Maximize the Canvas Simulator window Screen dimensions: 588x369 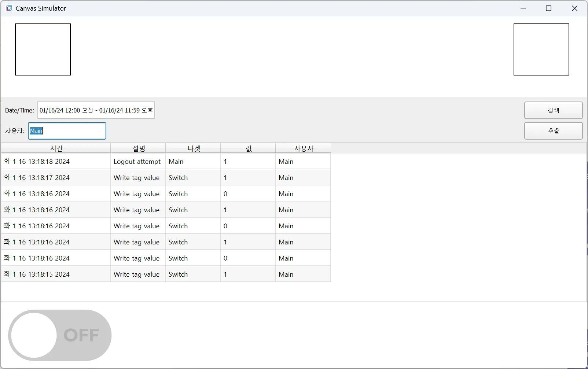pos(548,8)
